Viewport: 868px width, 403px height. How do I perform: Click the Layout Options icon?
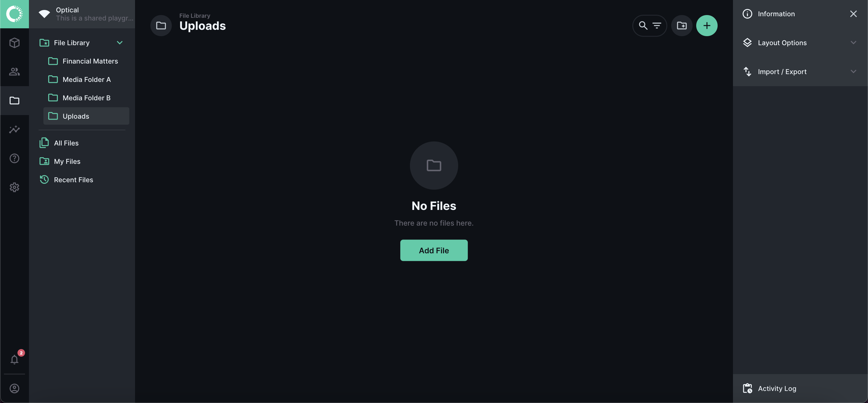[x=747, y=43]
